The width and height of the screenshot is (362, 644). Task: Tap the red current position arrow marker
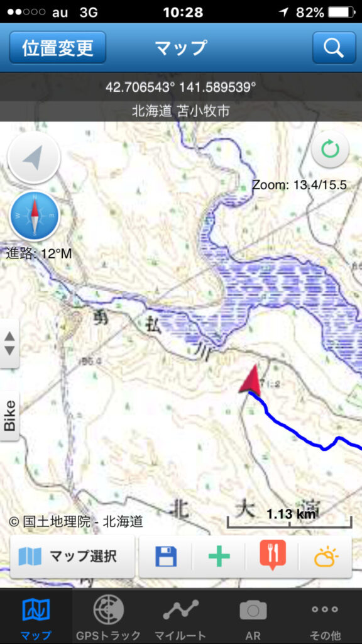click(x=251, y=380)
